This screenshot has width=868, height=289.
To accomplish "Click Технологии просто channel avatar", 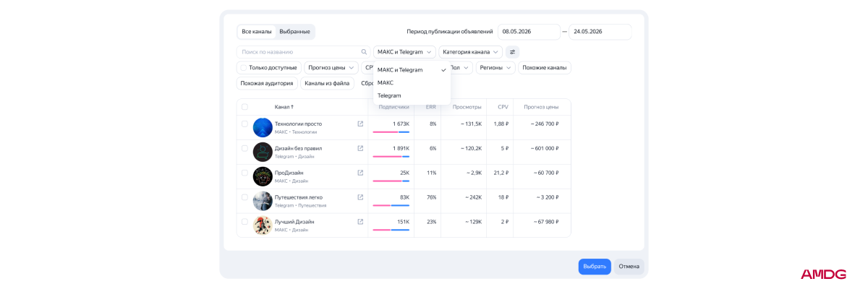I will pyautogui.click(x=263, y=128).
